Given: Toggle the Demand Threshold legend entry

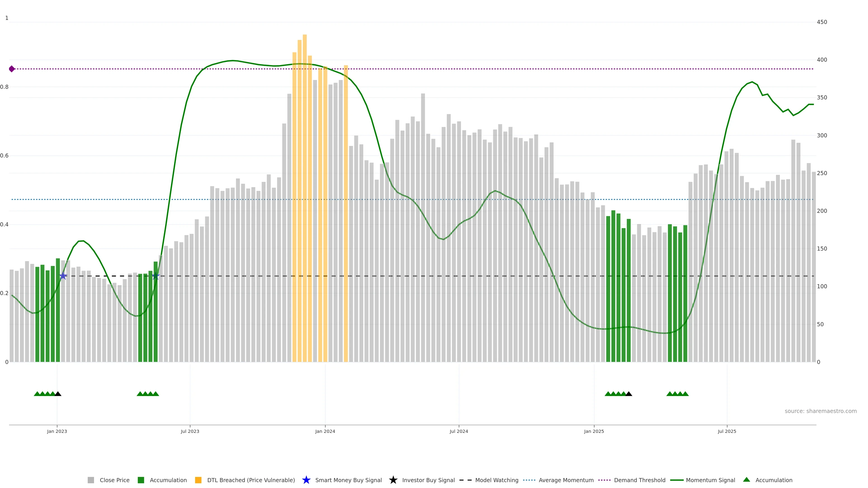Looking at the screenshot, I should click(639, 480).
